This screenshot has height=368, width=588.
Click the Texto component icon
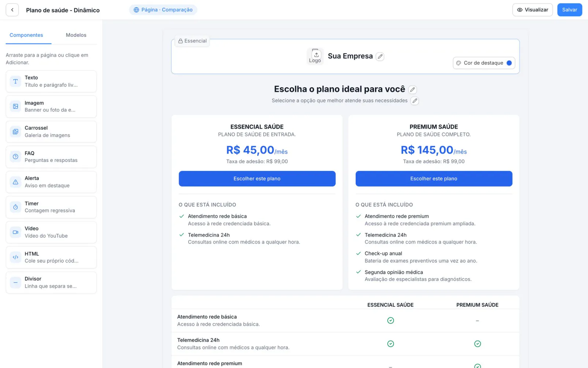[x=15, y=81]
